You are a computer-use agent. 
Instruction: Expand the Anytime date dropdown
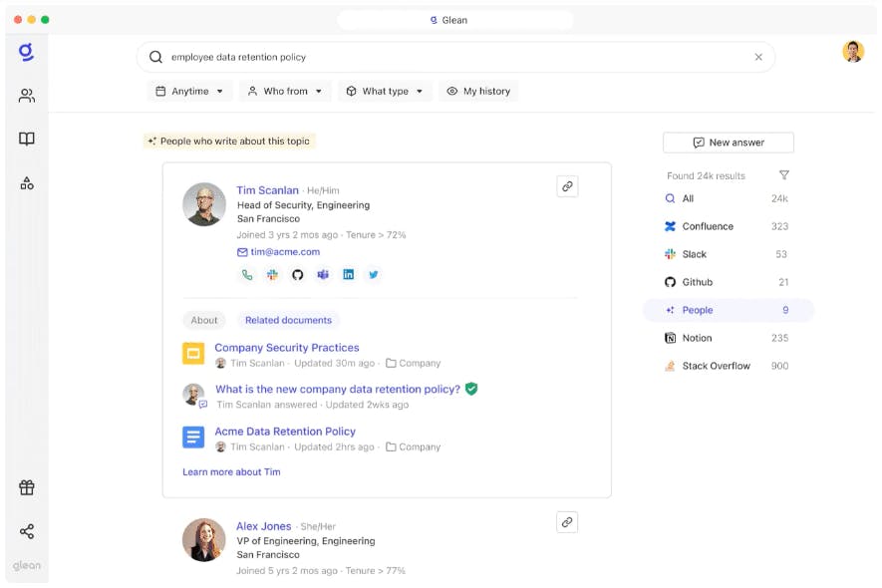click(x=189, y=92)
